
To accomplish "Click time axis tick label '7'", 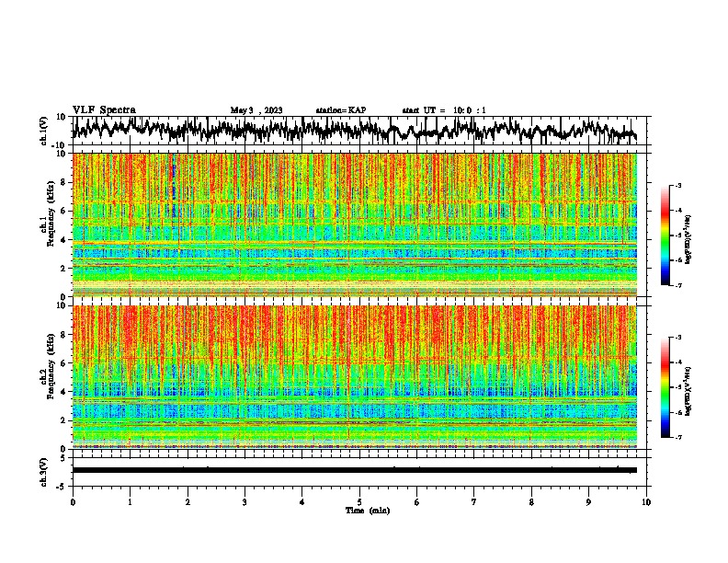I will point(474,502).
